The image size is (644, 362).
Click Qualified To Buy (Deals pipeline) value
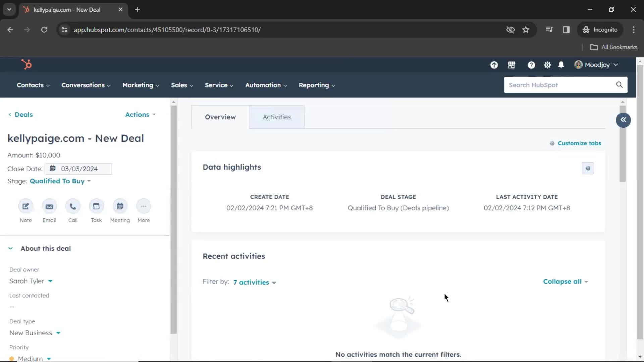click(398, 208)
